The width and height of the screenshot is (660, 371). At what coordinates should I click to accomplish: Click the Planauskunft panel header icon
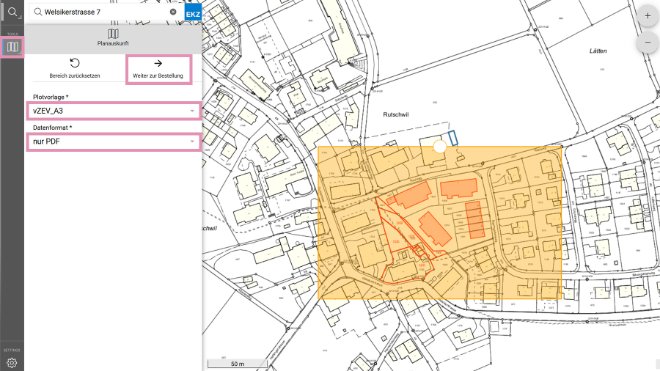[113, 34]
